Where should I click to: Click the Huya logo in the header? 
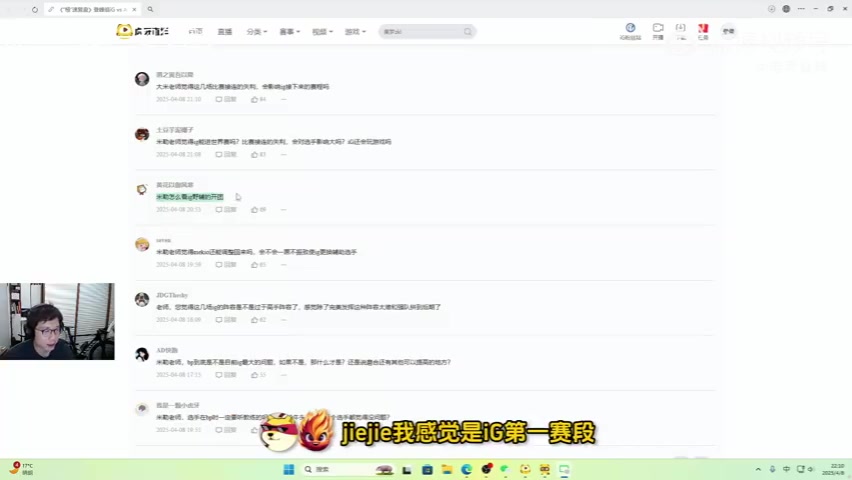(142, 31)
